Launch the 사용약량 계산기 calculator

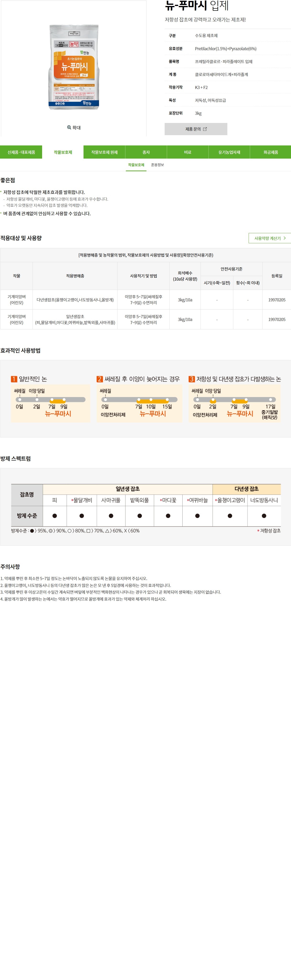(x=270, y=238)
